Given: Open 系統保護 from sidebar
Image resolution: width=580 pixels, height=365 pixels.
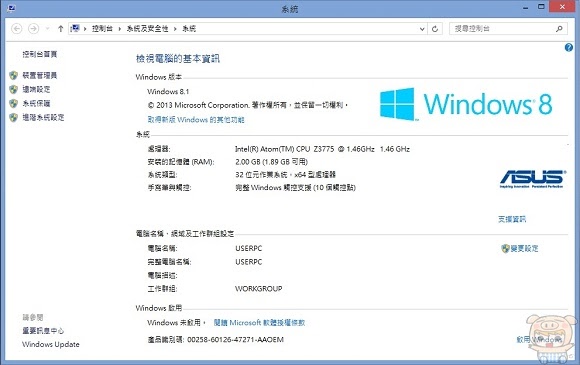Looking at the screenshot, I should [x=36, y=103].
